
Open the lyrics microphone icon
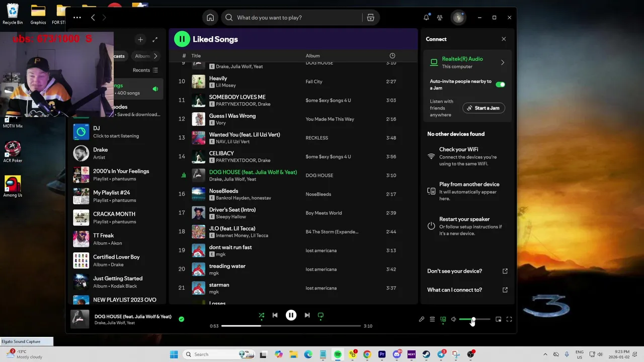pos(422,319)
